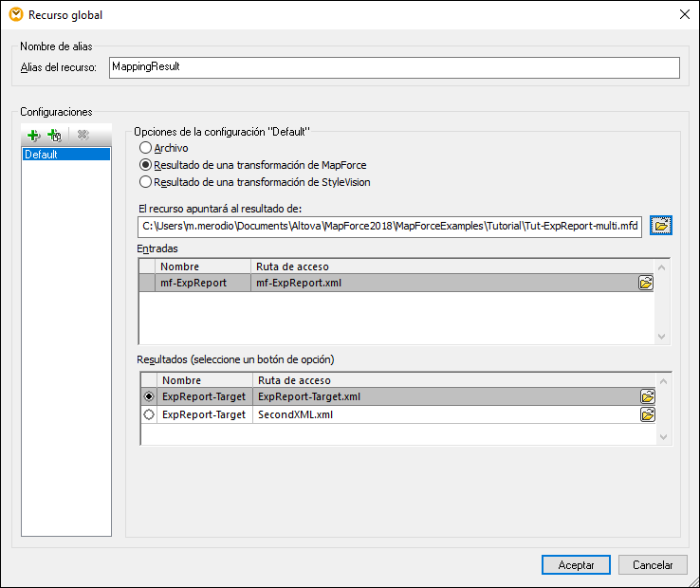Open folder icon for SecondXML.xml row

click(x=648, y=414)
